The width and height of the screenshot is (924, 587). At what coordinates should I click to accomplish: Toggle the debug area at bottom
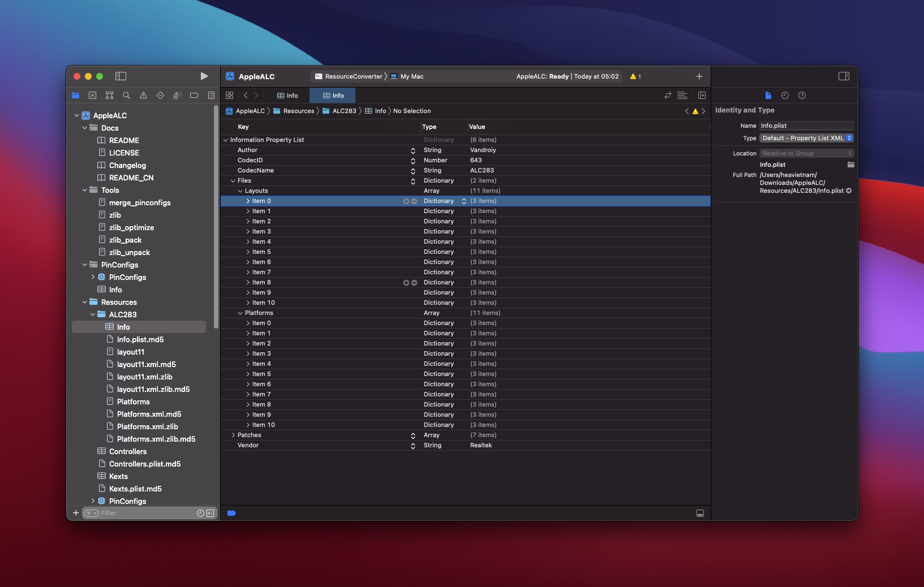pos(700,513)
